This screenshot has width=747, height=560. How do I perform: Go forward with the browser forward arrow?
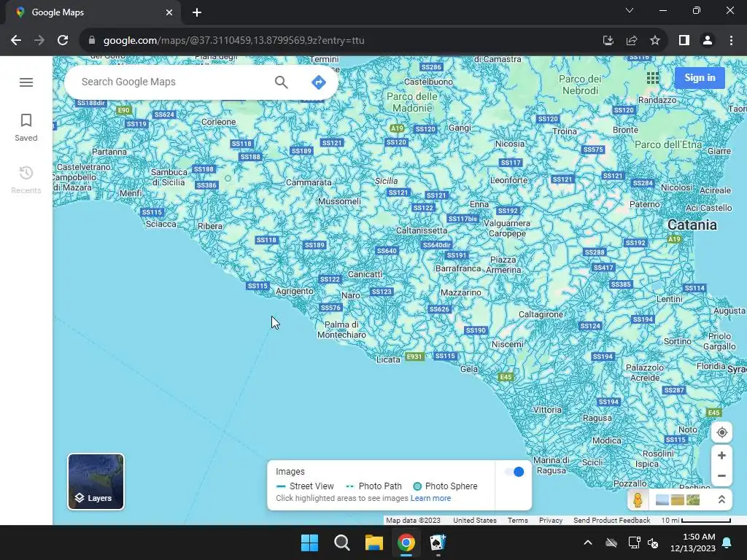coord(39,41)
